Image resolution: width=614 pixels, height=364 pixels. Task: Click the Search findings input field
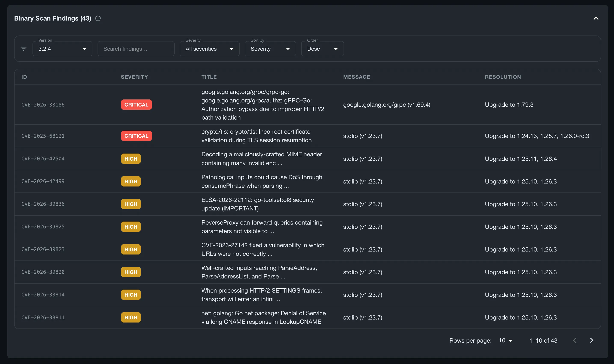(x=136, y=49)
